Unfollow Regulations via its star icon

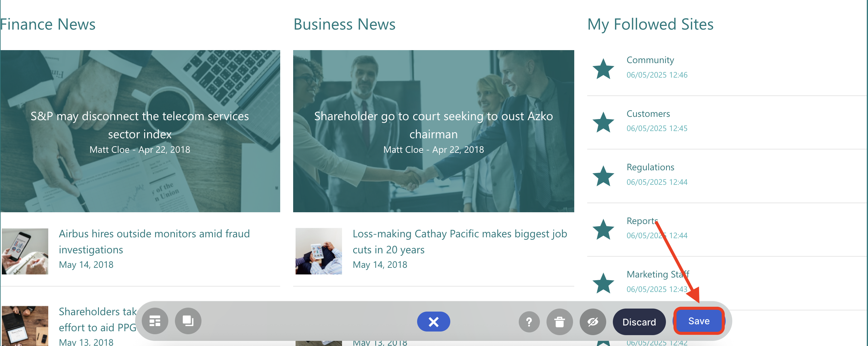[x=603, y=176]
